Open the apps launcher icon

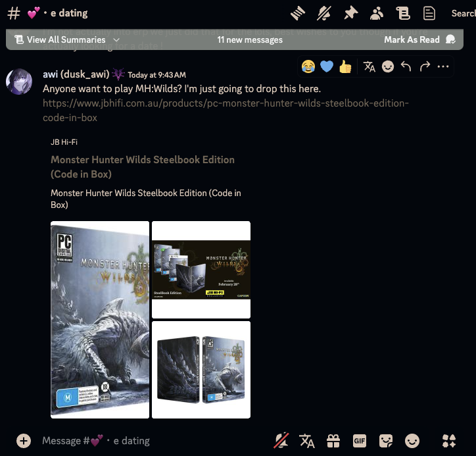448,441
